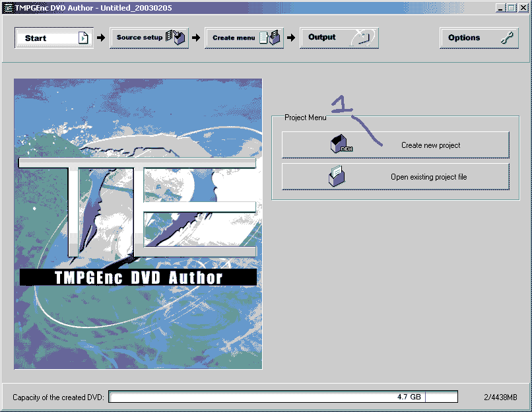This screenshot has height=412, width=532.
Task: Go to the Create menu step
Action: (x=244, y=38)
